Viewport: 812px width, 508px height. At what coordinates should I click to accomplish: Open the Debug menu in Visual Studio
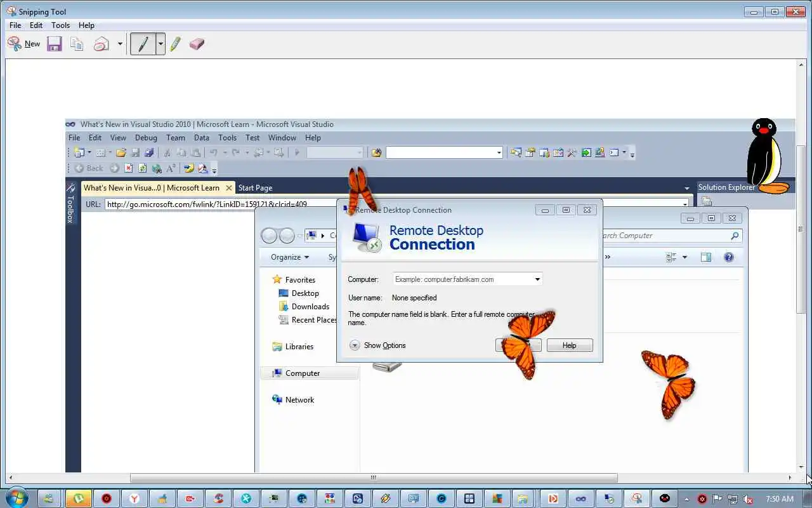(x=146, y=138)
